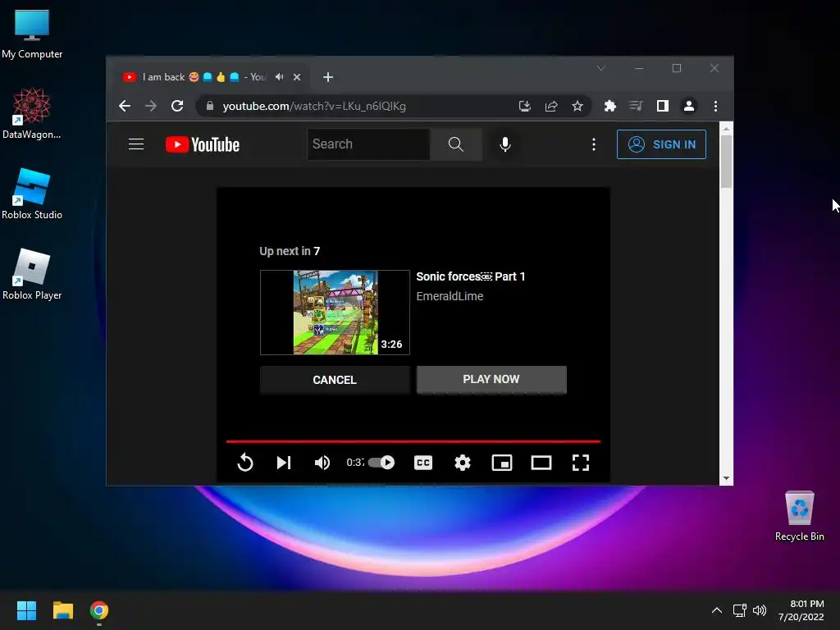Skip to next video in player
This screenshot has width=840, height=630.
coord(284,463)
